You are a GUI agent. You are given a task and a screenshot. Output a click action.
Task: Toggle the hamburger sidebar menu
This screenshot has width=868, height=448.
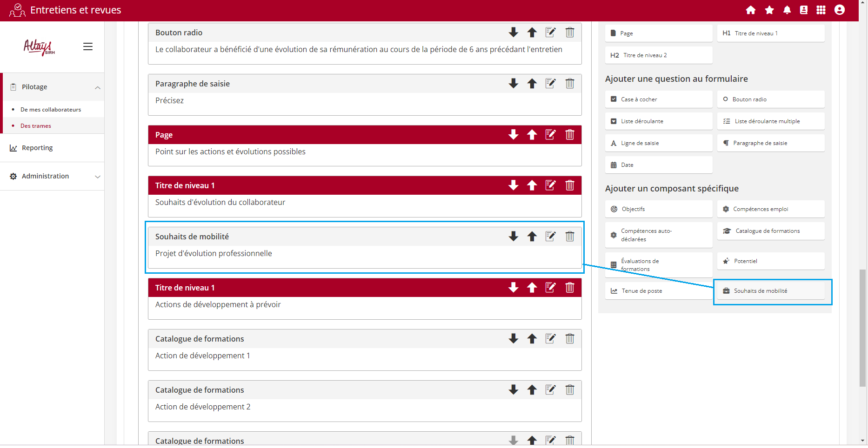88,46
